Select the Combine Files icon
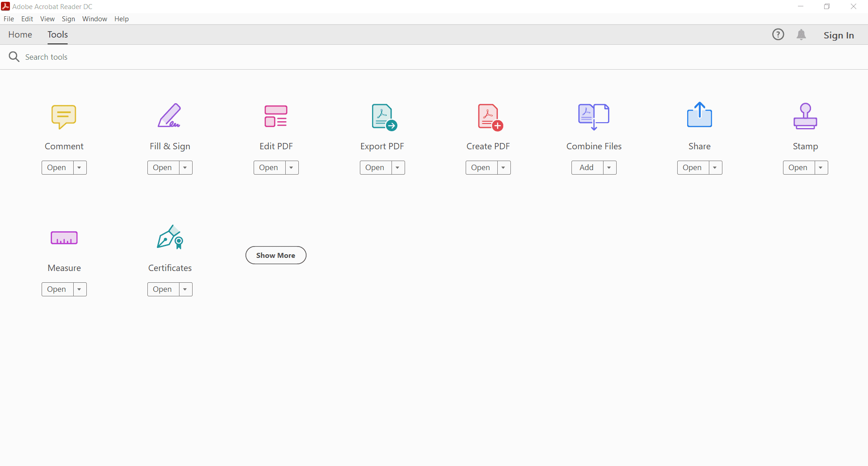Image resolution: width=868 pixels, height=466 pixels. [x=594, y=117]
